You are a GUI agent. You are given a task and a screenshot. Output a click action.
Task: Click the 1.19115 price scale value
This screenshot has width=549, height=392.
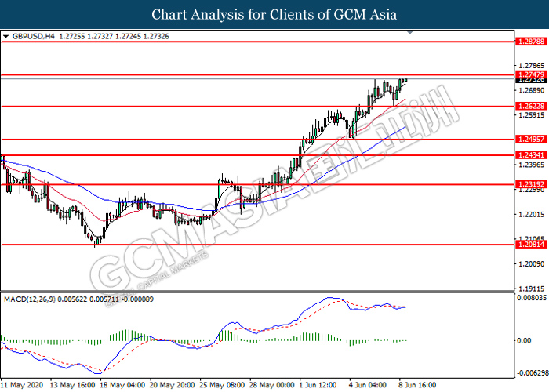point(532,289)
